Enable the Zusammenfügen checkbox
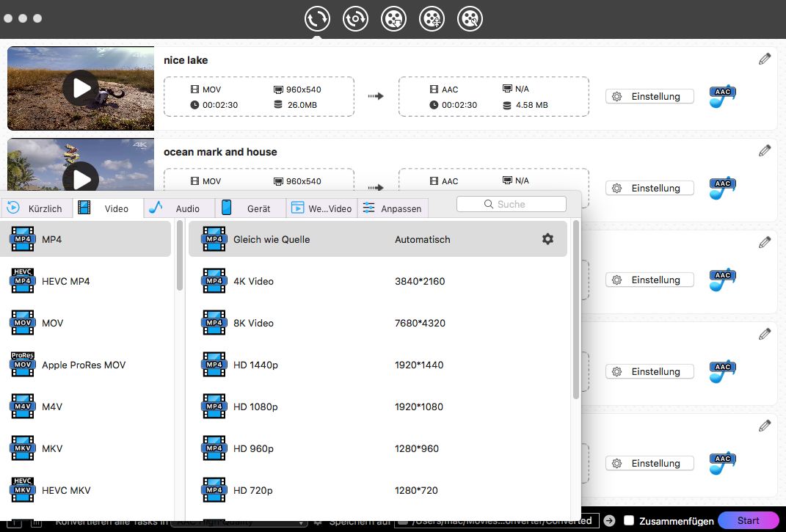Image resolution: width=786 pixels, height=532 pixels. (x=629, y=521)
